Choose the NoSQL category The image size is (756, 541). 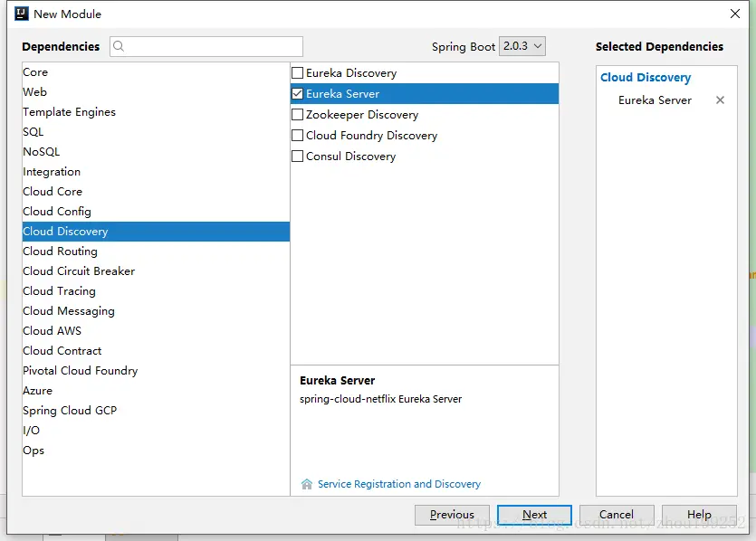pos(156,151)
